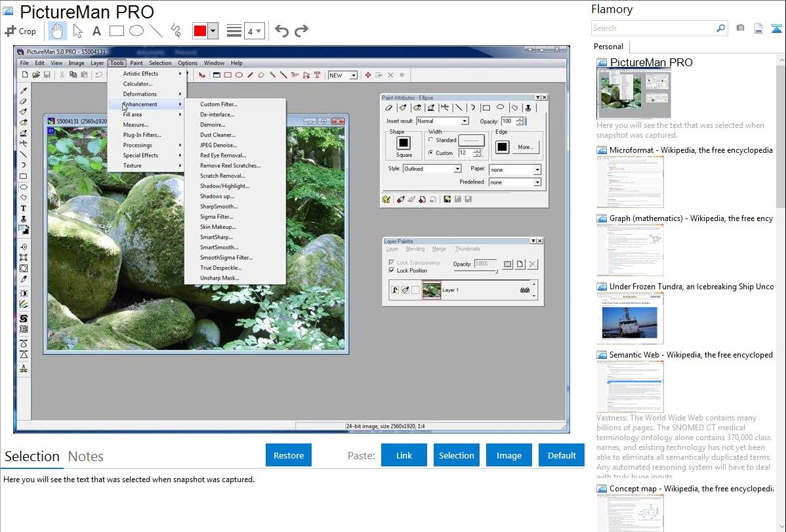Open the line style lines icon

(x=234, y=31)
